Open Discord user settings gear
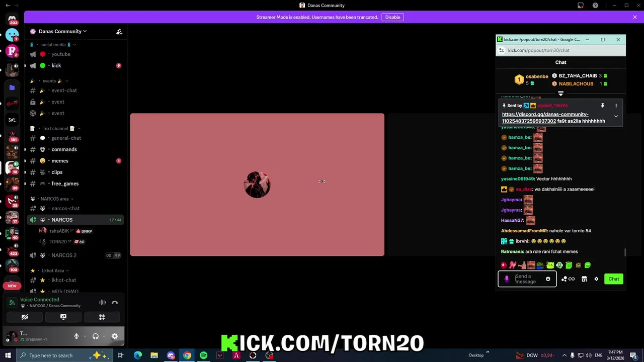Viewport: 644px width, 362px height. [115, 336]
